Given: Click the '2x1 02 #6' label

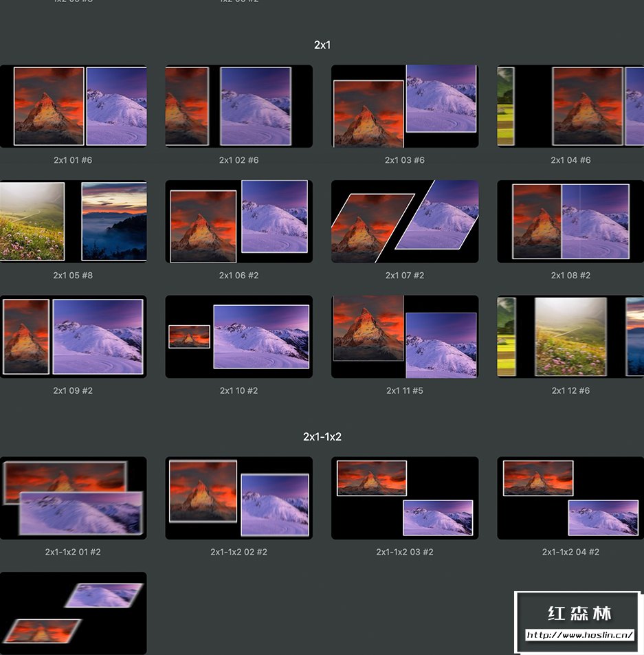Looking at the screenshot, I should coord(239,160).
